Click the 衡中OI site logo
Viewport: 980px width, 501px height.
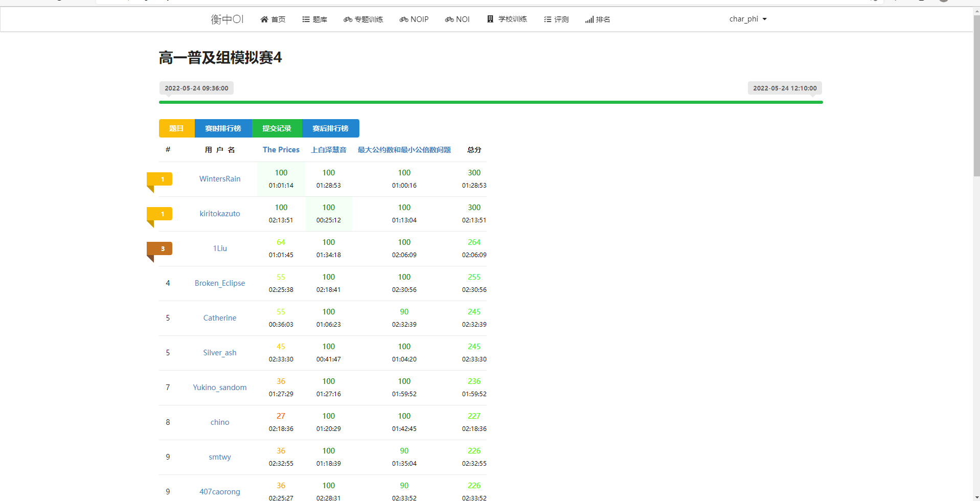(227, 19)
